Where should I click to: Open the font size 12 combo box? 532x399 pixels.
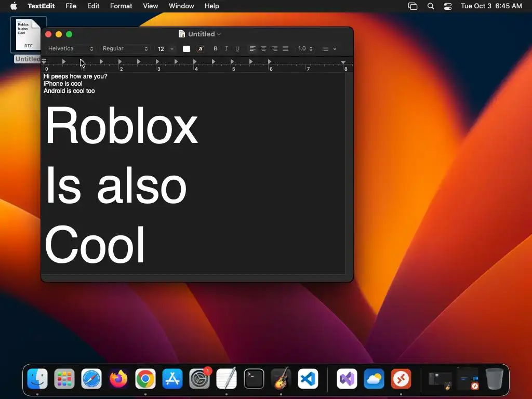(166, 49)
